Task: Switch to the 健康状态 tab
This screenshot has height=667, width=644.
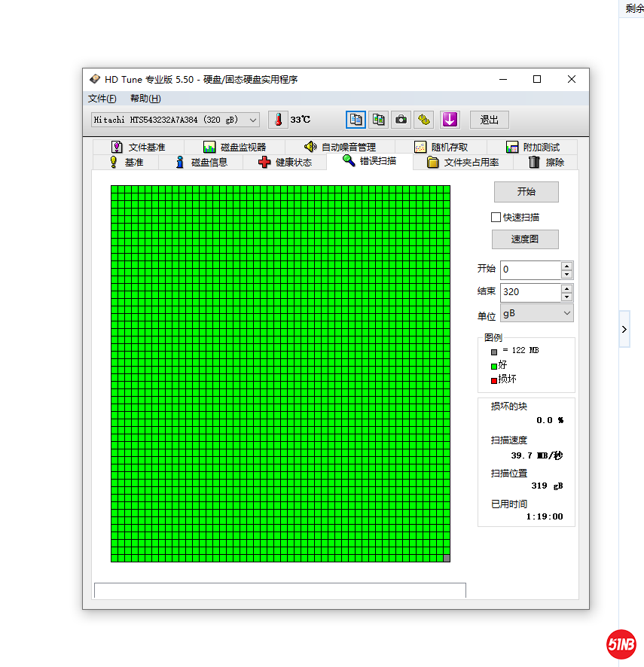Action: 285,163
